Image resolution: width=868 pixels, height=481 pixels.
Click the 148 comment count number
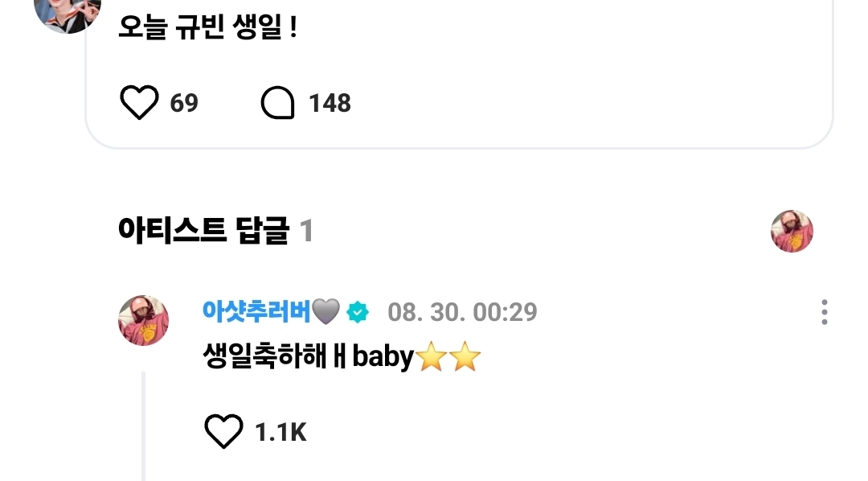coord(330,103)
